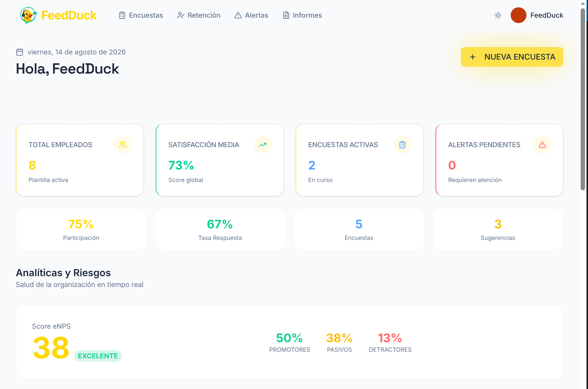Click the date text viernes, 14 de agosto
This screenshot has height=389, width=588.
tap(77, 52)
